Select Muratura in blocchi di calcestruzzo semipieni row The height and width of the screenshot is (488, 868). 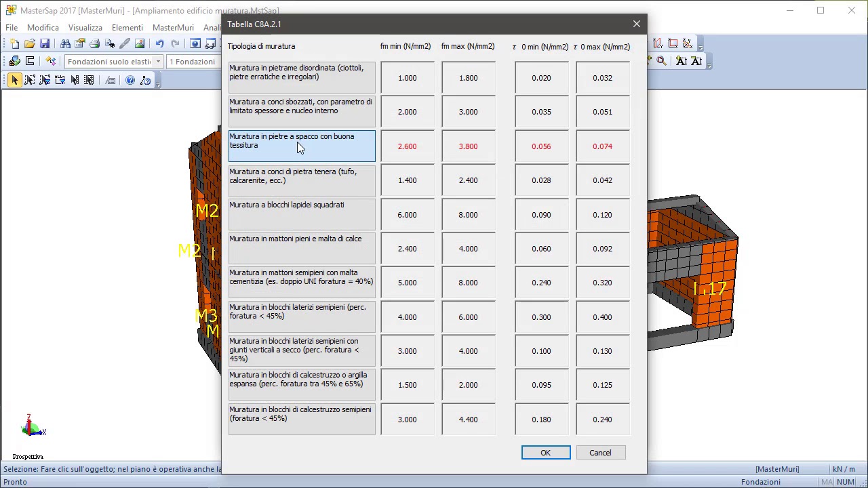pos(302,419)
